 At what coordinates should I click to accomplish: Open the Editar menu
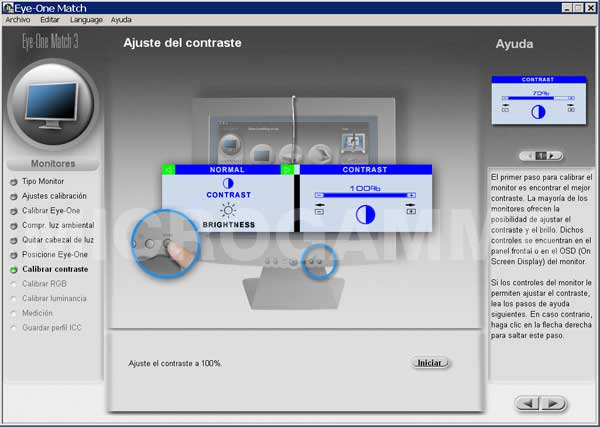[x=50, y=20]
